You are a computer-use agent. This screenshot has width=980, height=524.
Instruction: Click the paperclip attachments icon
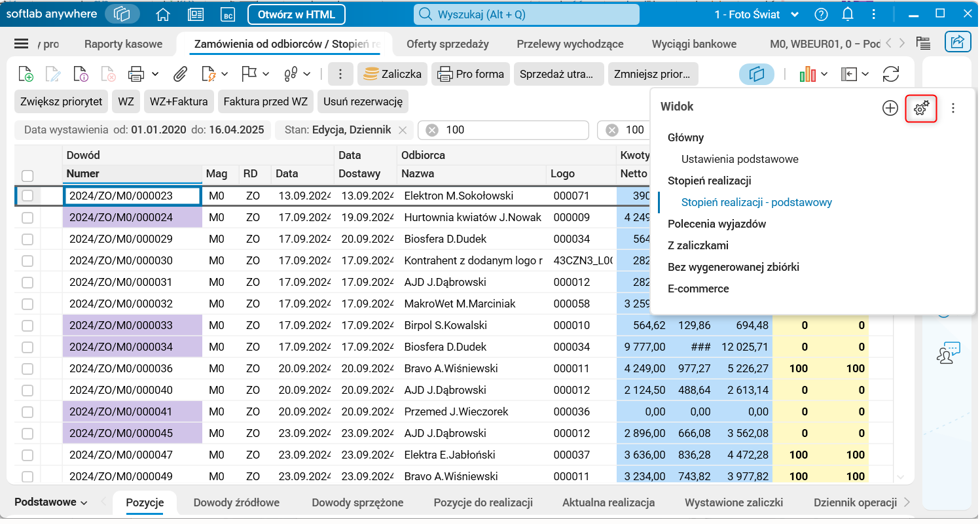(181, 74)
